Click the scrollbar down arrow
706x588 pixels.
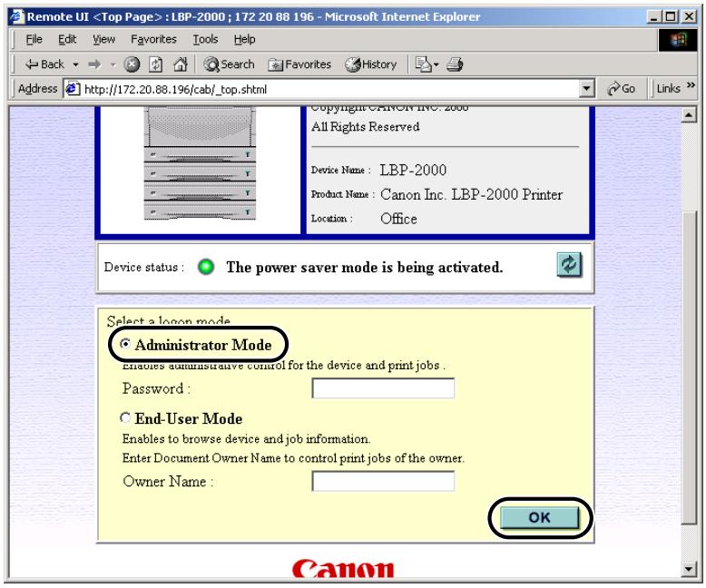click(689, 569)
